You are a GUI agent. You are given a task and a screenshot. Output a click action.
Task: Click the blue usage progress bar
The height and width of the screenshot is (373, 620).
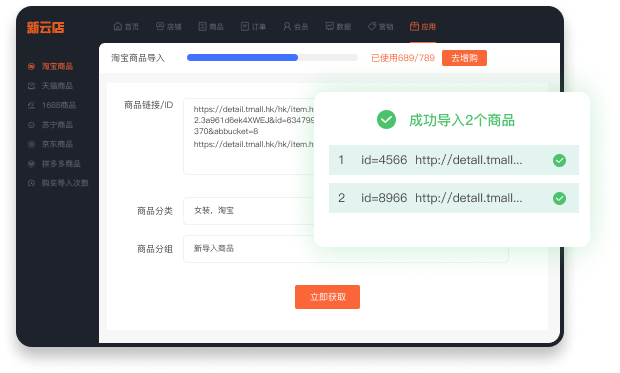[x=272, y=58]
